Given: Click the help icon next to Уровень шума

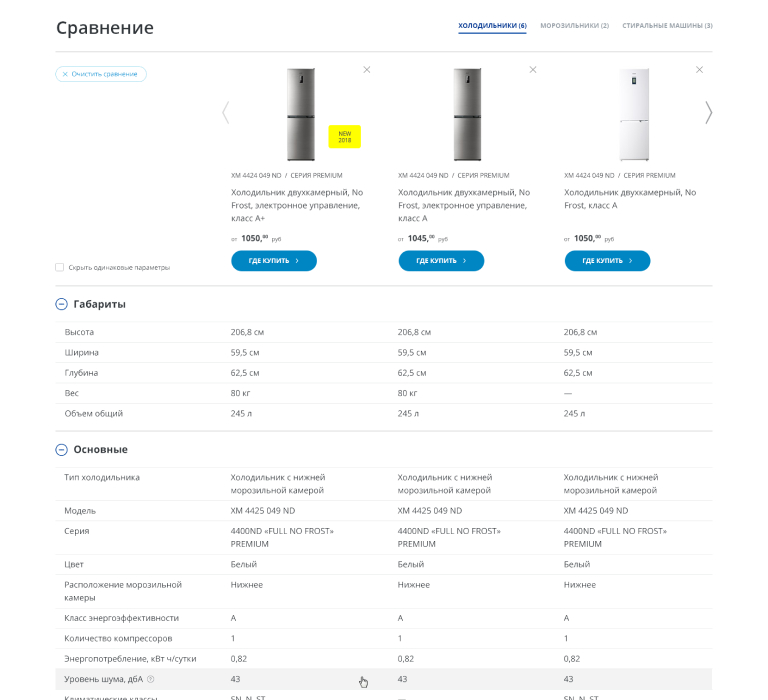Looking at the screenshot, I should pyautogui.click(x=151, y=680).
